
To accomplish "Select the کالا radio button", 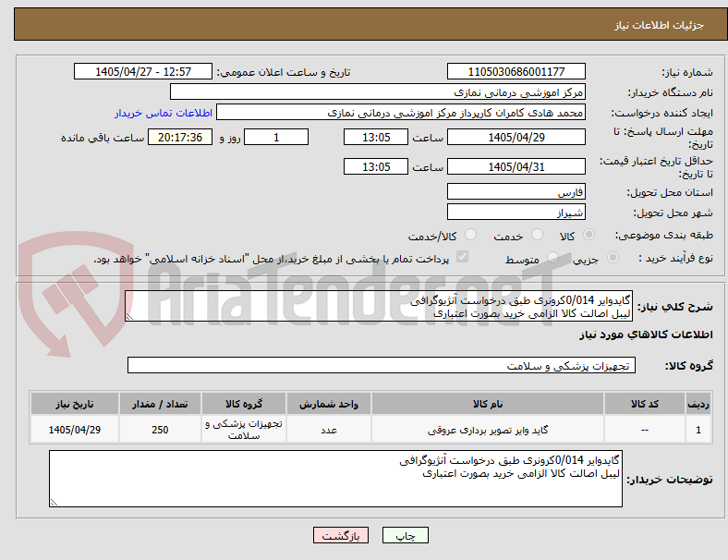I will tap(588, 235).
